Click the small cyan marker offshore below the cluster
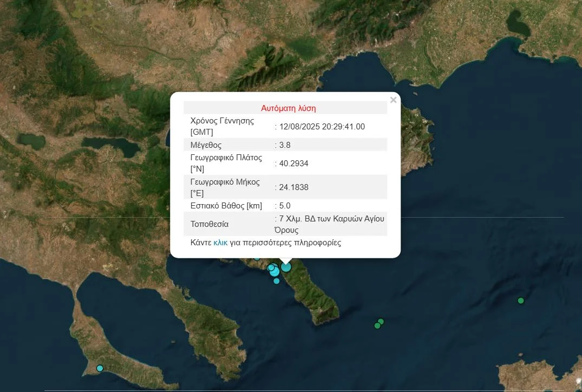This screenshot has height=392, width=582. 277,280
